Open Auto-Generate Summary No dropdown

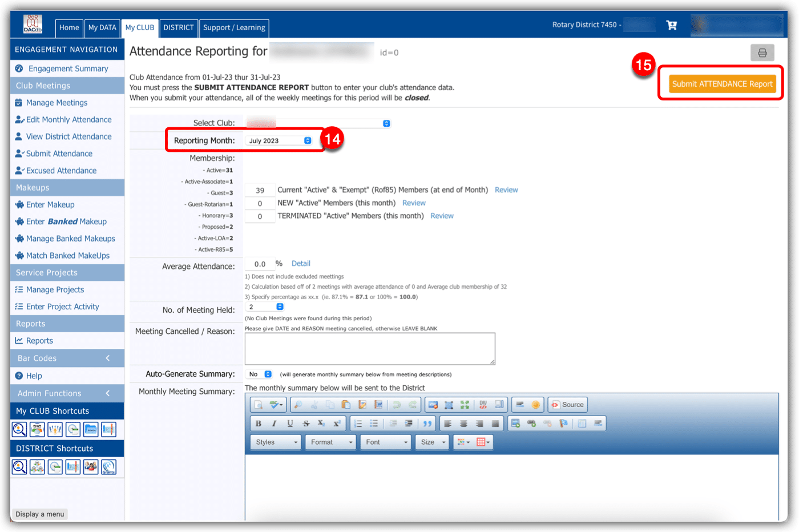[x=259, y=374]
